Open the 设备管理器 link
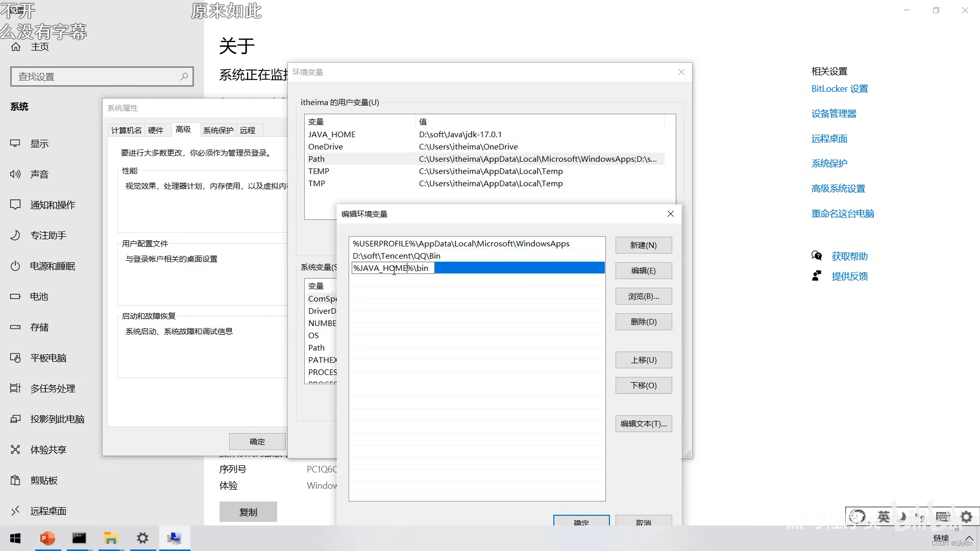This screenshot has width=980, height=551. point(833,113)
